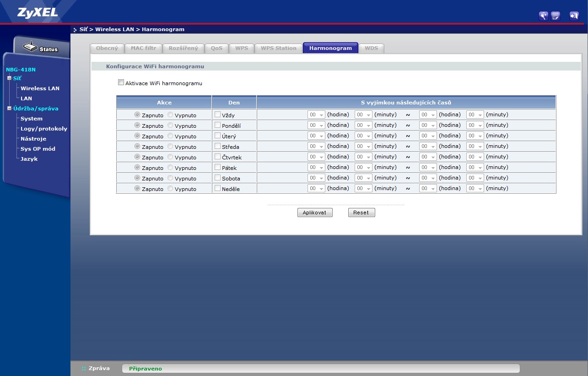The height and width of the screenshot is (376, 588).
Task: Check the Středa day checkbox
Action: point(217,146)
